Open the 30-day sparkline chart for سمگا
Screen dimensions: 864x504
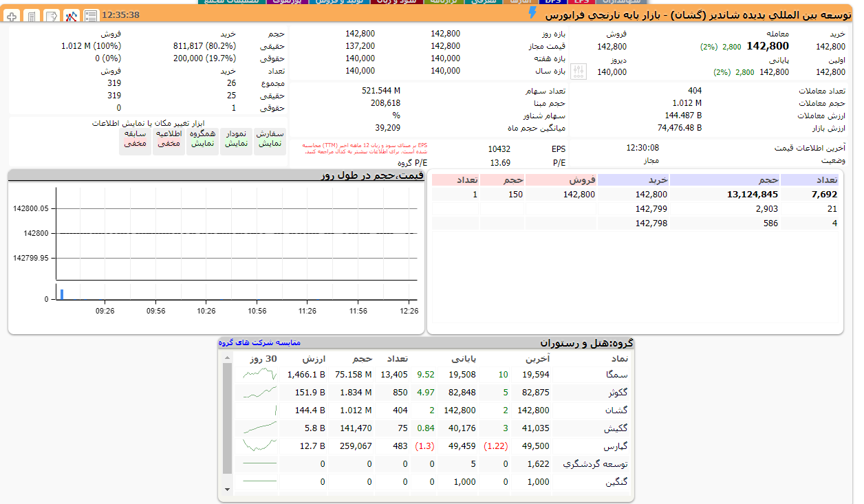(x=260, y=375)
